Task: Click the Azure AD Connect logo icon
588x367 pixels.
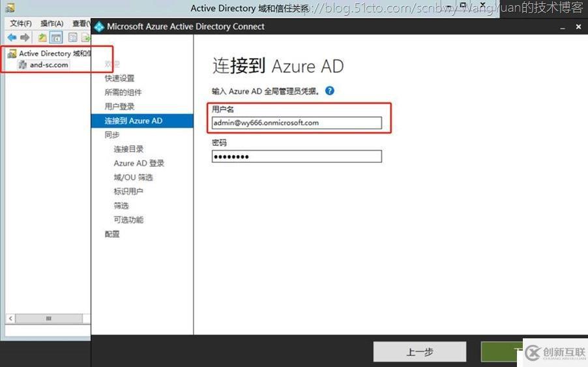Action: tap(99, 27)
